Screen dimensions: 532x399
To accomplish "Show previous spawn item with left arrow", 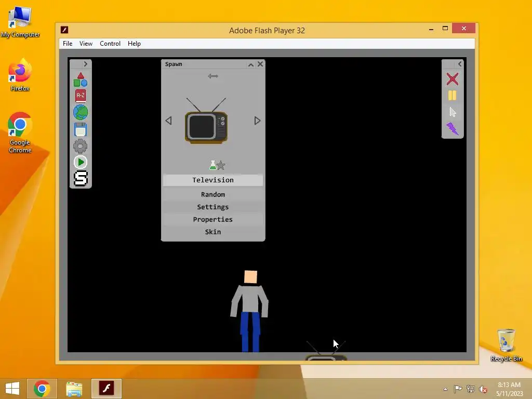I will [x=169, y=121].
